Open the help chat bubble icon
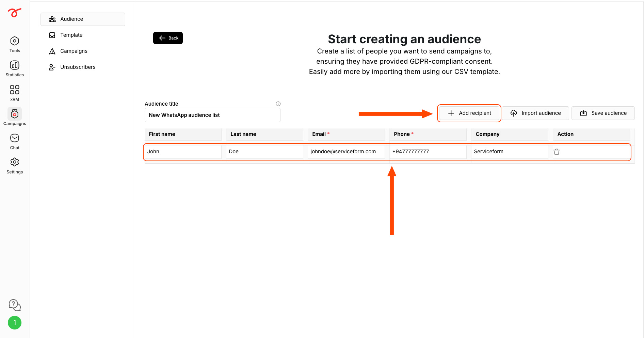This screenshot has width=644, height=338. tap(15, 305)
